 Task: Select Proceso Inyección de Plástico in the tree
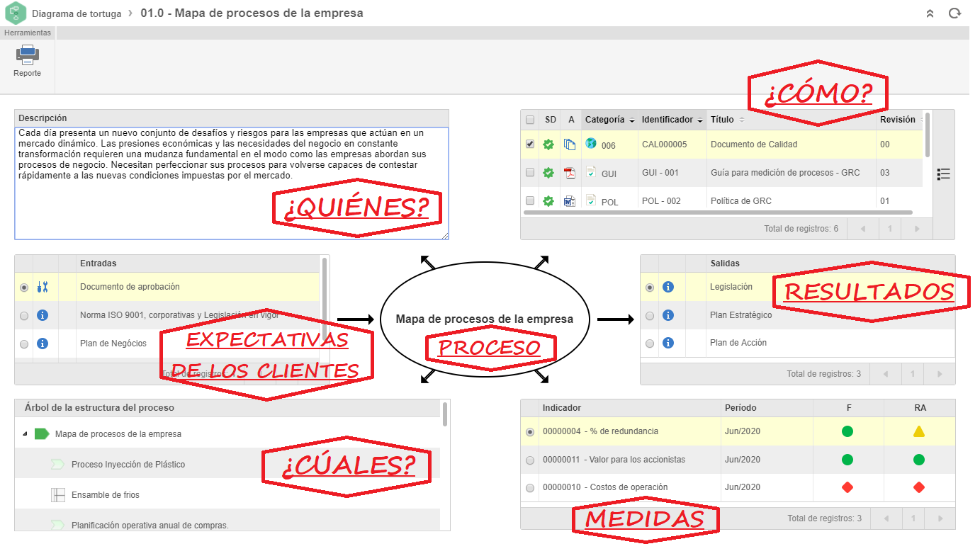pyautogui.click(x=128, y=465)
